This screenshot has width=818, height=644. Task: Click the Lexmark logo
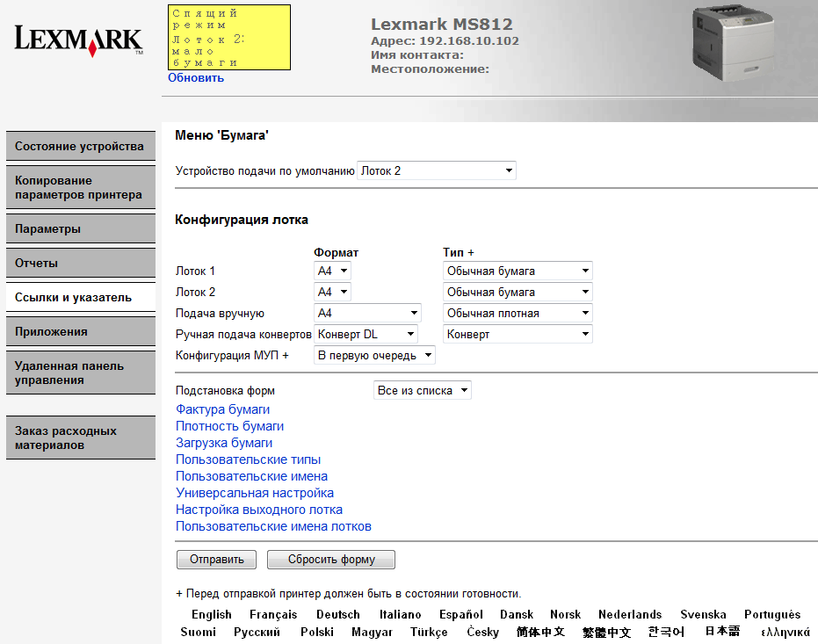tap(79, 40)
